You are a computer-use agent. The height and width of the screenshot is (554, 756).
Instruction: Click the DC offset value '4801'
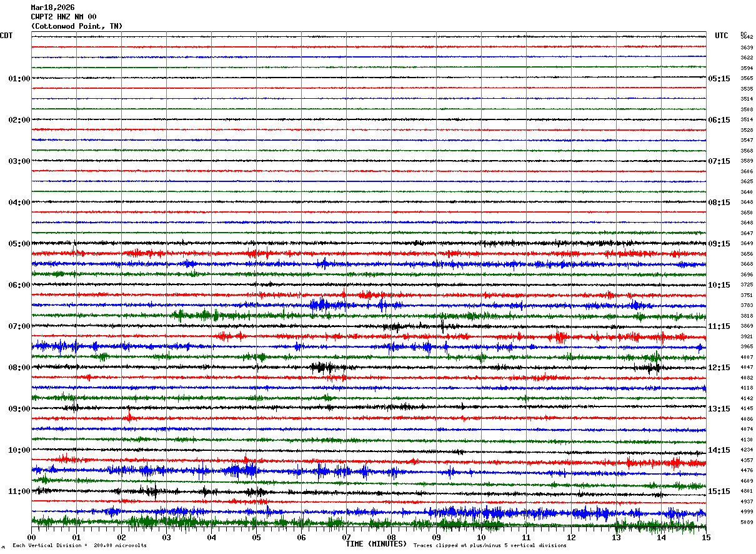(x=747, y=491)
